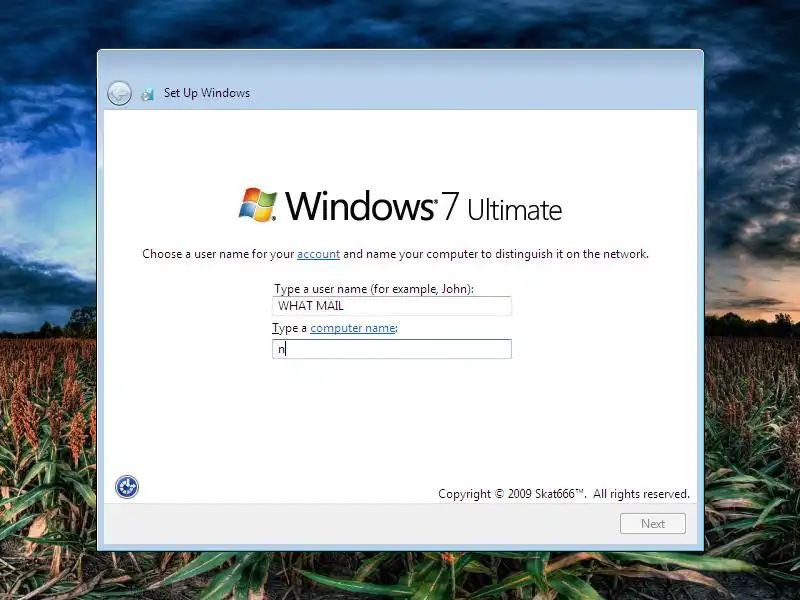Click the Set Up Windows title icon
This screenshot has height=600, width=800.
[x=147, y=94]
